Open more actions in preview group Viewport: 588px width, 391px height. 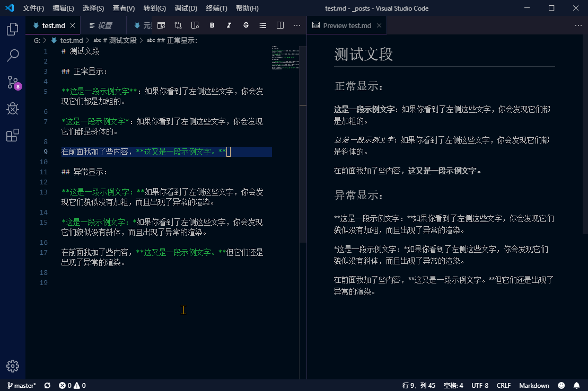coord(578,25)
